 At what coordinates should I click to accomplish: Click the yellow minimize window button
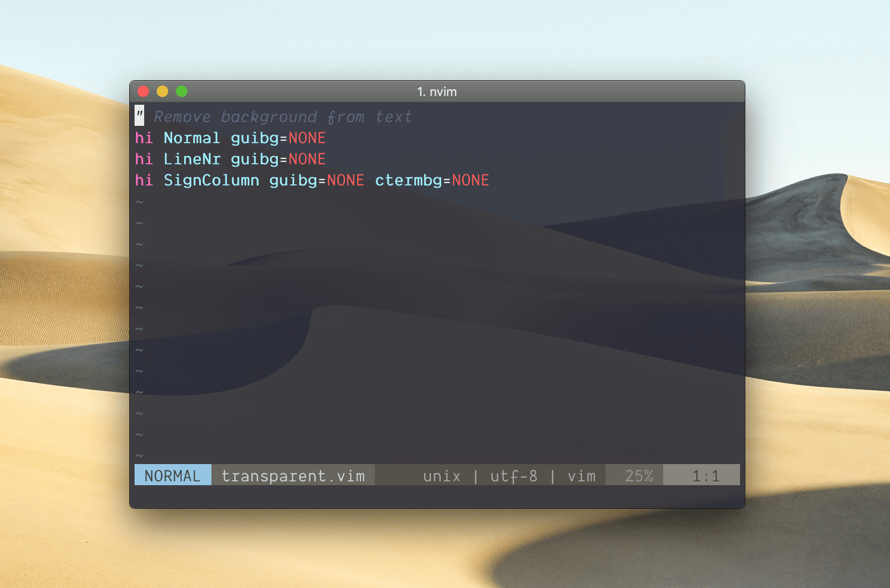point(162,91)
